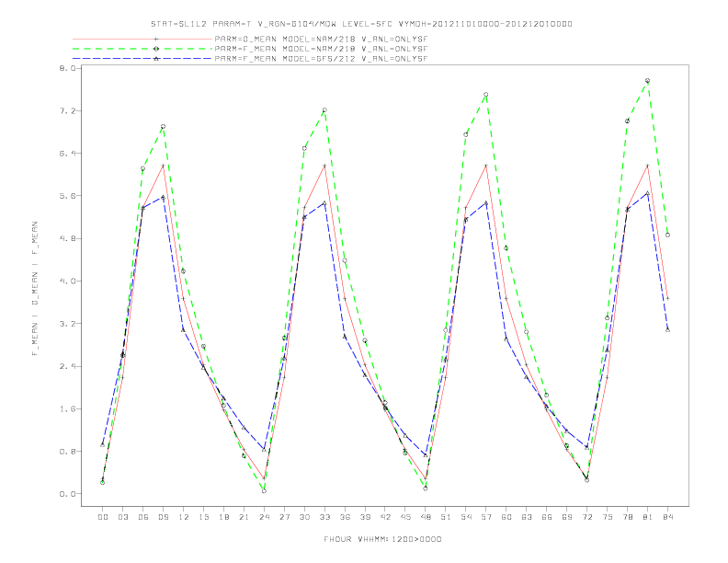This screenshot has width=728, height=563.
Task: Click the 3.2 y-axis tick label
Action: (x=66, y=324)
